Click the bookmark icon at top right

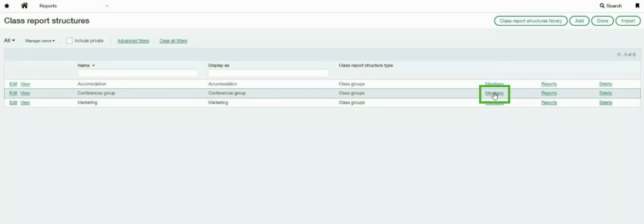637,6
